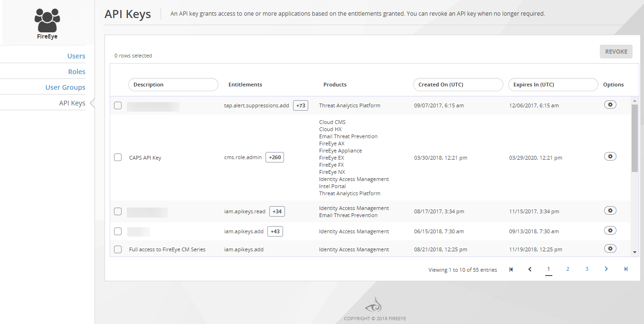Screen dimensions: 644x324
Task: Click 11/15/2017, 3:34 pm expiry date
Action: tap(534, 211)
